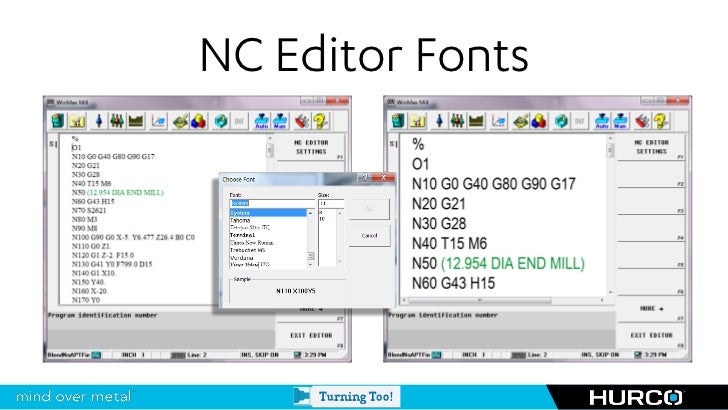This screenshot has width=728, height=410.
Task: Click Line: 2 status in left window
Action: [197, 355]
